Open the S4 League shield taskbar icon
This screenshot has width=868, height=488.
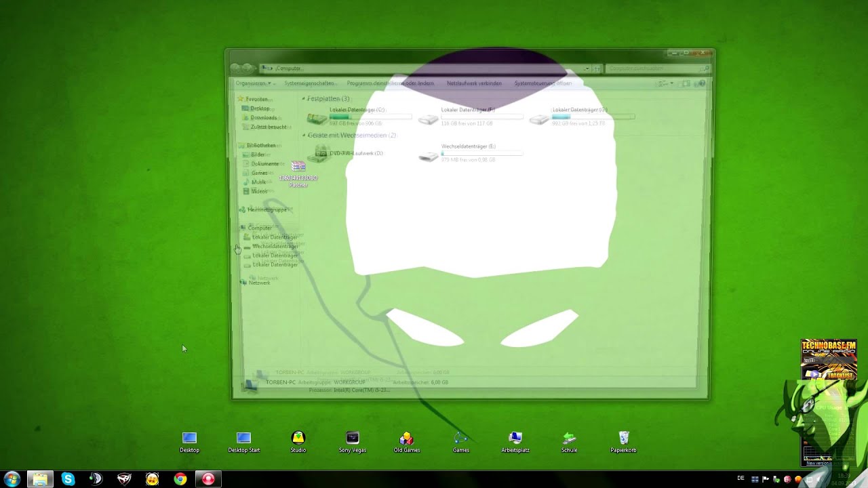(x=124, y=479)
